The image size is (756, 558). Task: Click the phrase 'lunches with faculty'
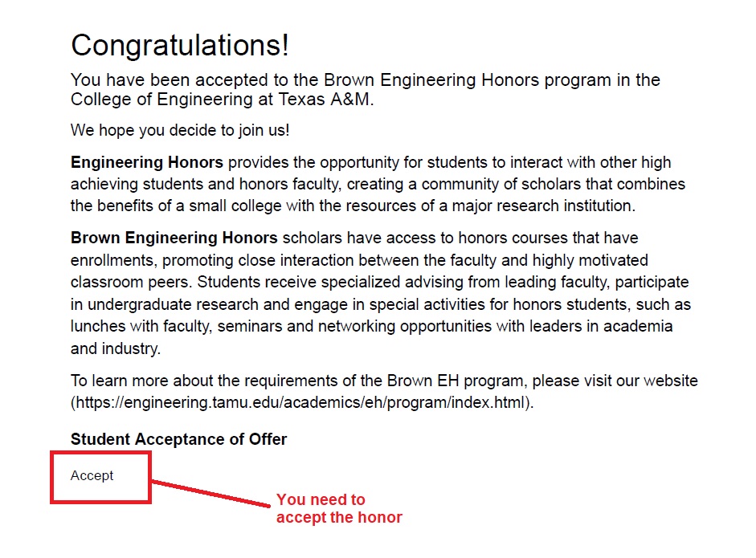140,327
